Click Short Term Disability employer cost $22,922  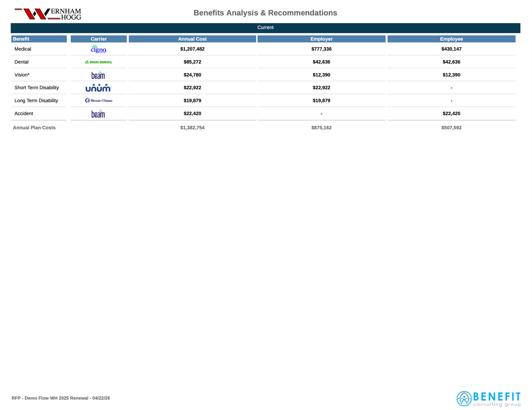(322, 88)
